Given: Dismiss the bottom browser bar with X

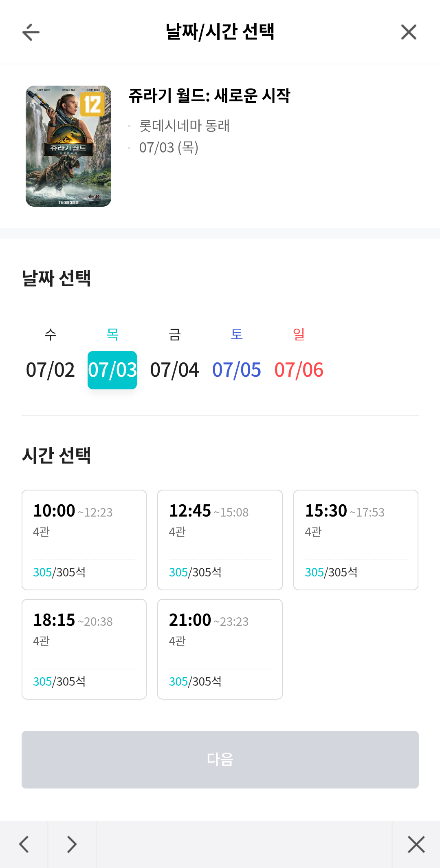Looking at the screenshot, I should [x=416, y=844].
